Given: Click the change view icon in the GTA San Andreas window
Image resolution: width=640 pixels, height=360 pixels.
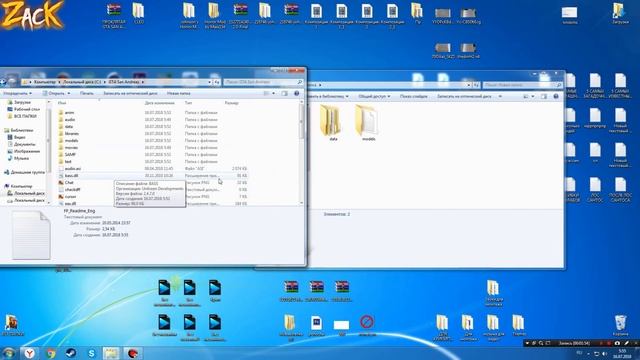Looking at the screenshot, I should tap(267, 93).
